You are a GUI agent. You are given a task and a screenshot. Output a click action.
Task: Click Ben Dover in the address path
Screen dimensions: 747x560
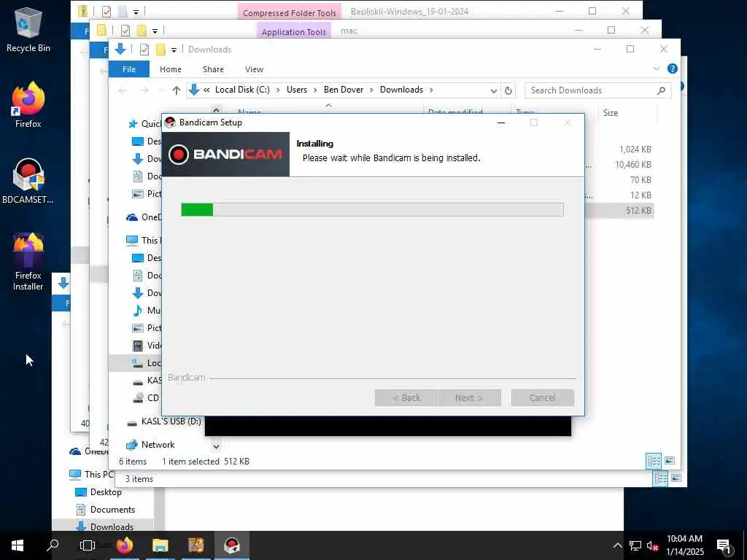[x=344, y=90]
